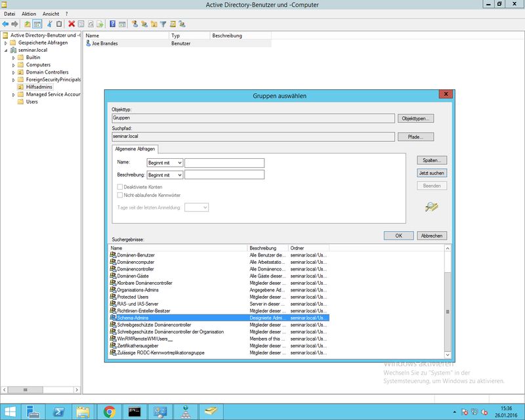Click into the Name text field
Image resolution: width=525 pixels, height=420 pixels.
pos(224,162)
